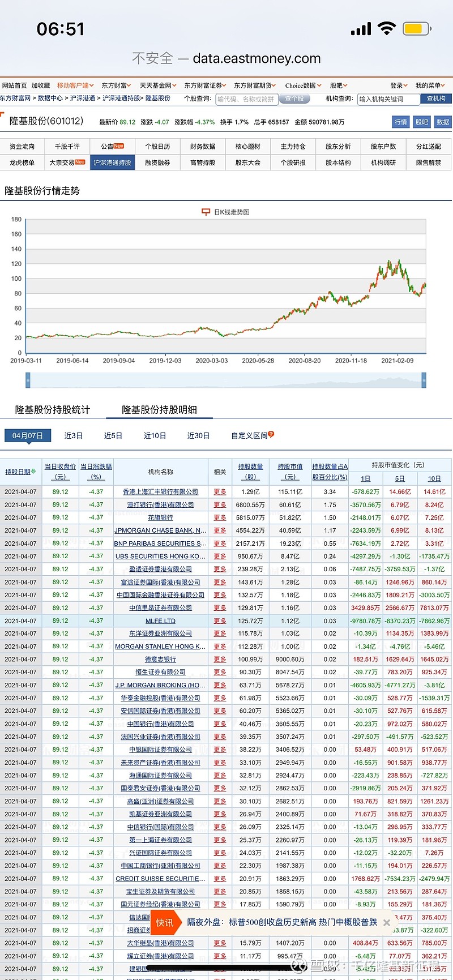The image size is (453, 980).
Task: Open the 千股千评 tab
Action: [x=67, y=146]
